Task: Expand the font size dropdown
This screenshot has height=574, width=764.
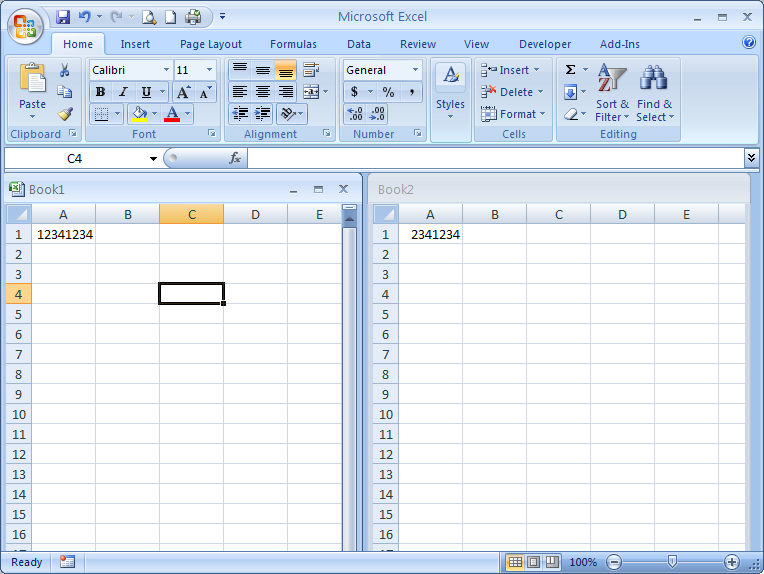Action: coord(210,70)
